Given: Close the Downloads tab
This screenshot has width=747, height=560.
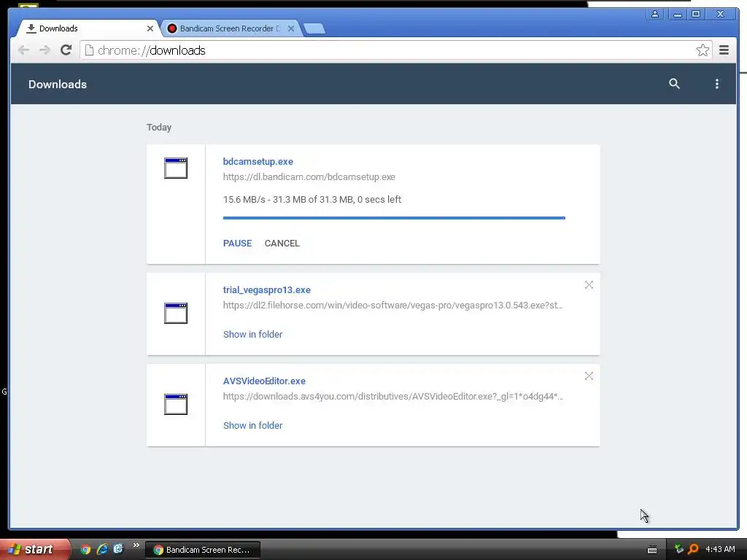Looking at the screenshot, I should tap(150, 28).
